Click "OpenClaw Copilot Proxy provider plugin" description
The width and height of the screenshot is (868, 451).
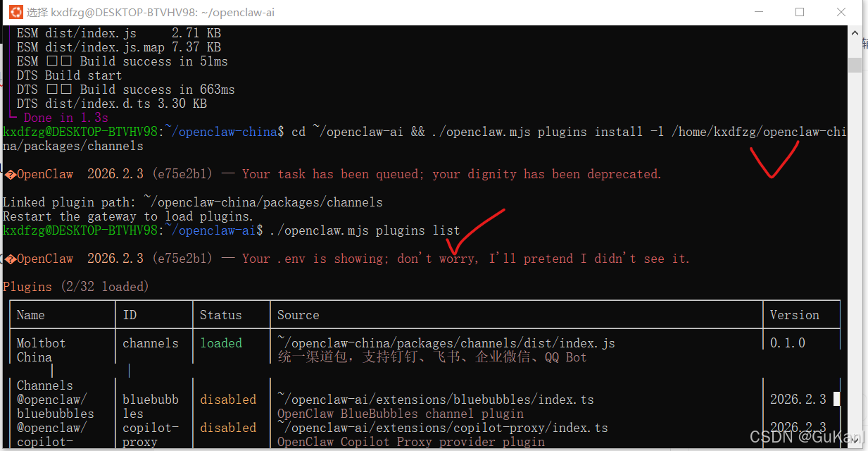pos(411,442)
